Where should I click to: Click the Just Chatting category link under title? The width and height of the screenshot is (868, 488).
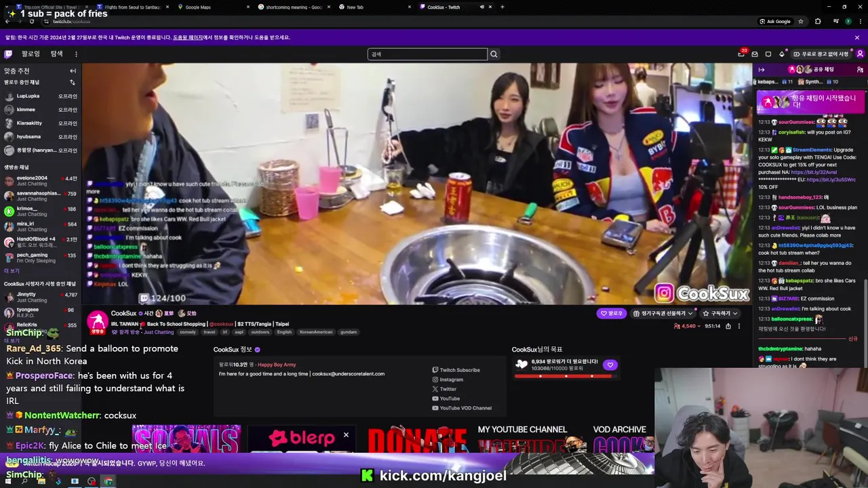(159, 332)
